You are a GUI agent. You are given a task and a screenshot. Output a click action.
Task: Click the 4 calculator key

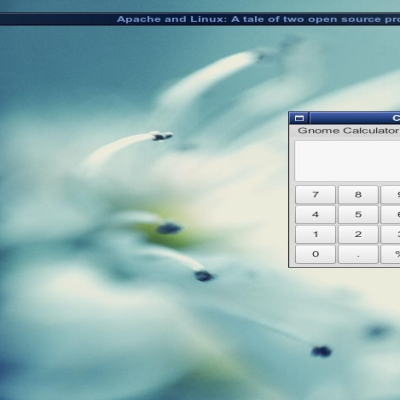coord(315,214)
